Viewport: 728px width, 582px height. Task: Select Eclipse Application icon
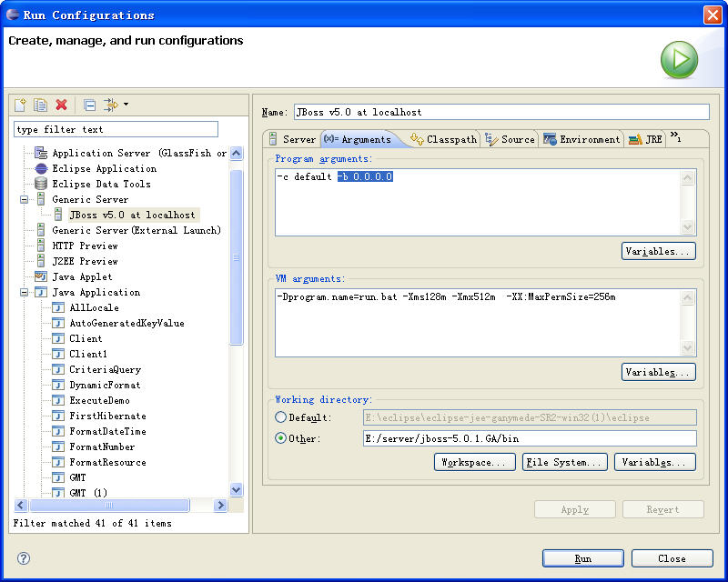41,168
